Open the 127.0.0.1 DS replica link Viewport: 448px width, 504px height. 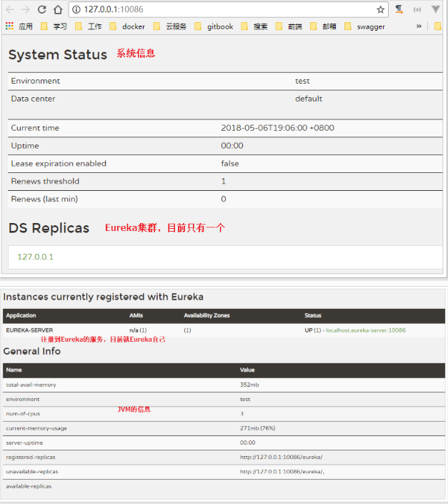pos(35,257)
